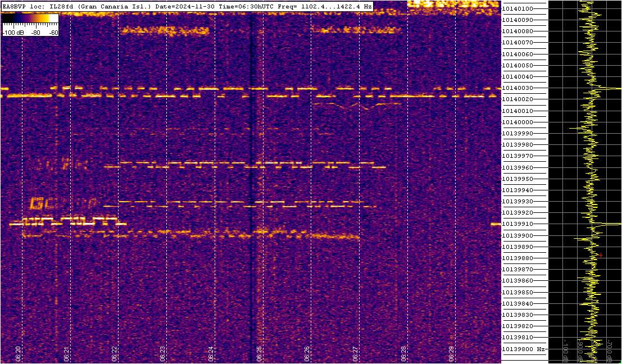Click the 10139980 frequency label

pos(517,145)
